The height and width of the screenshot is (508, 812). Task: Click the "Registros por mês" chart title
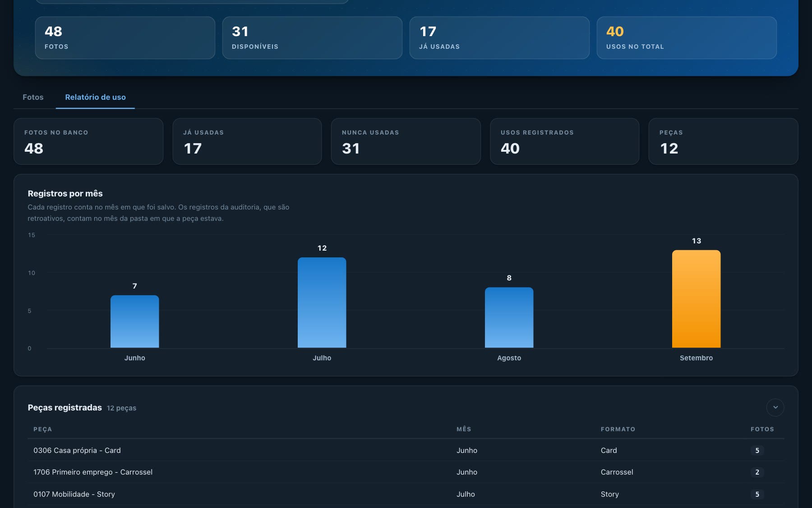(x=65, y=193)
